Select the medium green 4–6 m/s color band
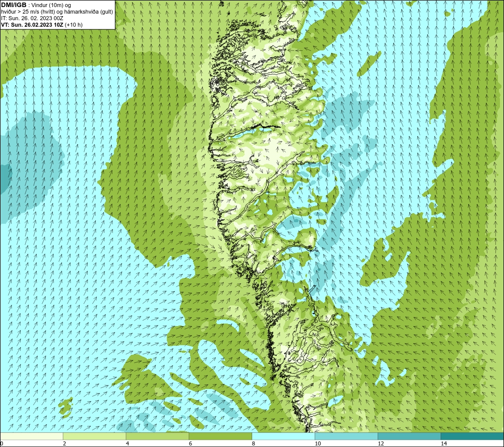Image resolution: width=504 pixels, height=447 pixels. click(157, 436)
